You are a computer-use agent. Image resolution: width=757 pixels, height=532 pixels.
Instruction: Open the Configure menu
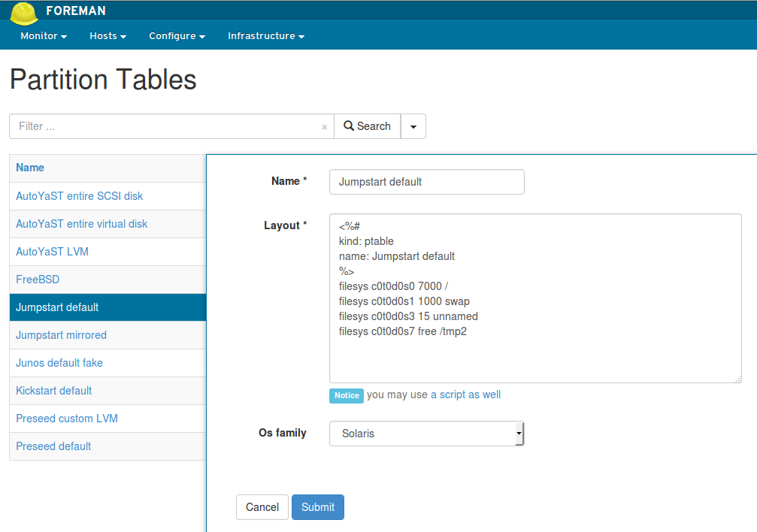click(177, 36)
